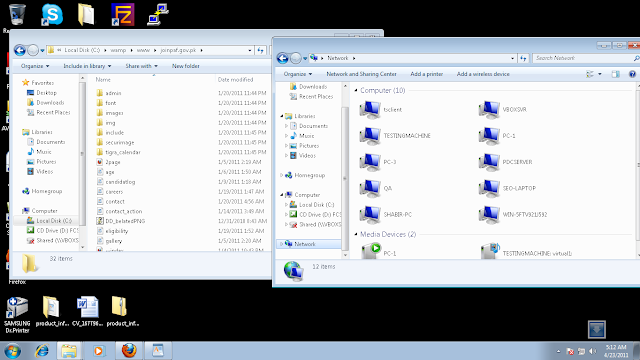Open Firefox from the taskbar

pyautogui.click(x=129, y=351)
